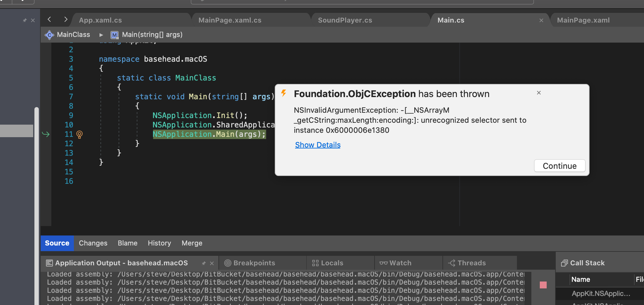Close the left sidebar panel
This screenshot has width=644, height=305.
(33, 20)
